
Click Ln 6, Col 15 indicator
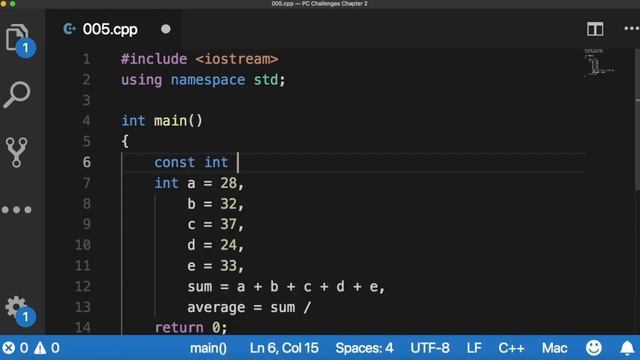point(284,348)
